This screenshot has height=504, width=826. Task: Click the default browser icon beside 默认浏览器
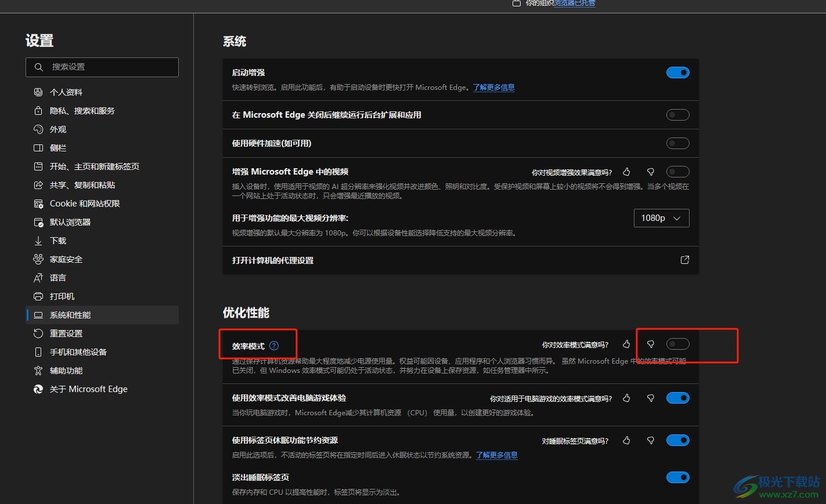38,222
